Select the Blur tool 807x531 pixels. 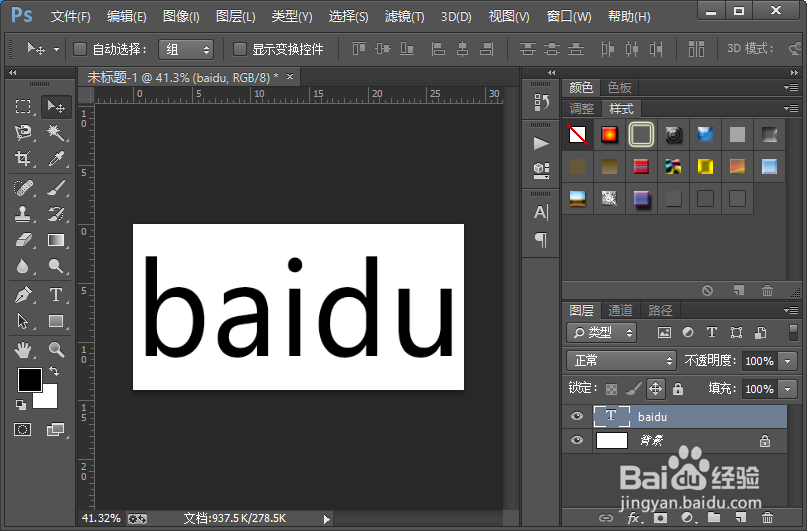pyautogui.click(x=23, y=266)
